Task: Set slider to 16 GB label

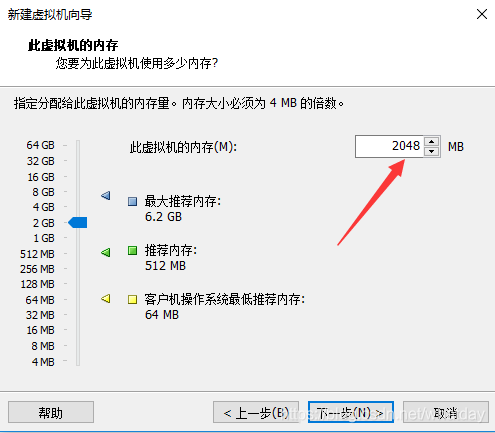Action: pos(41,177)
